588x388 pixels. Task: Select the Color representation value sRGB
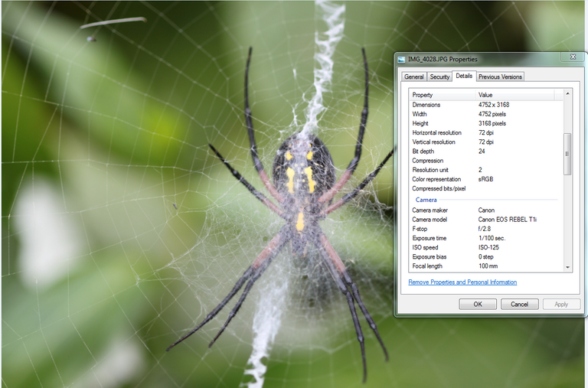(485, 179)
